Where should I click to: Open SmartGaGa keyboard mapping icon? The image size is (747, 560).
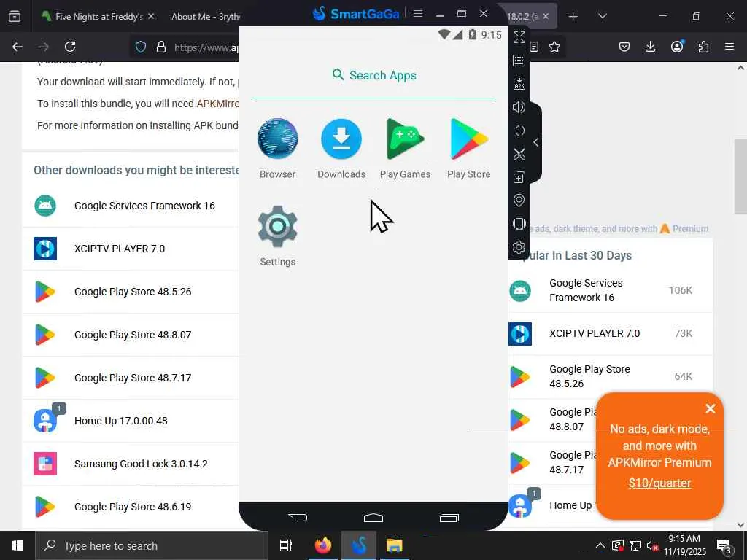pos(519,61)
